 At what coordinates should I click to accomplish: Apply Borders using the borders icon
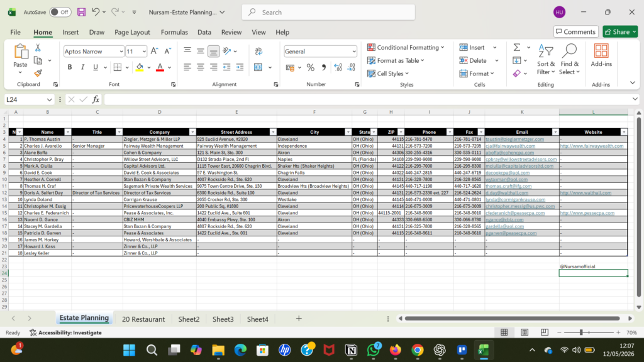point(118,67)
